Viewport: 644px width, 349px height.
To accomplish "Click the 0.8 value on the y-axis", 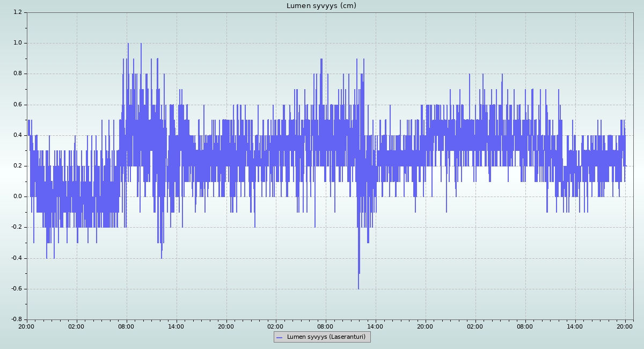I will click(17, 74).
